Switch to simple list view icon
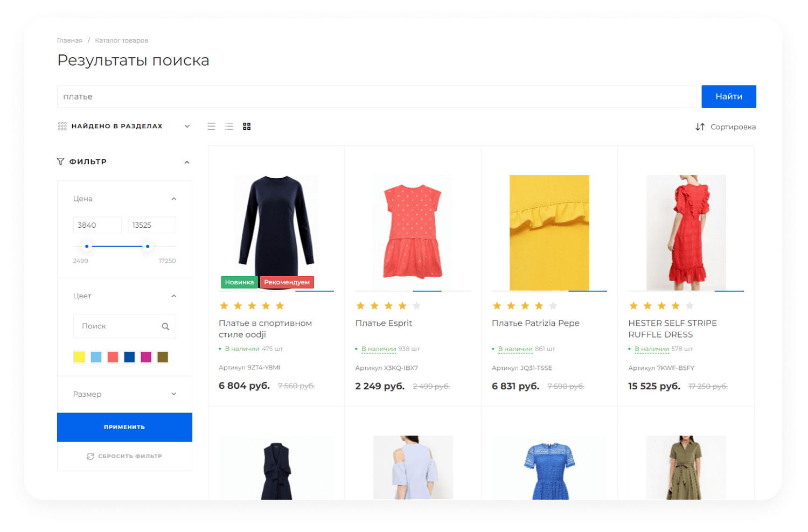 [211, 127]
